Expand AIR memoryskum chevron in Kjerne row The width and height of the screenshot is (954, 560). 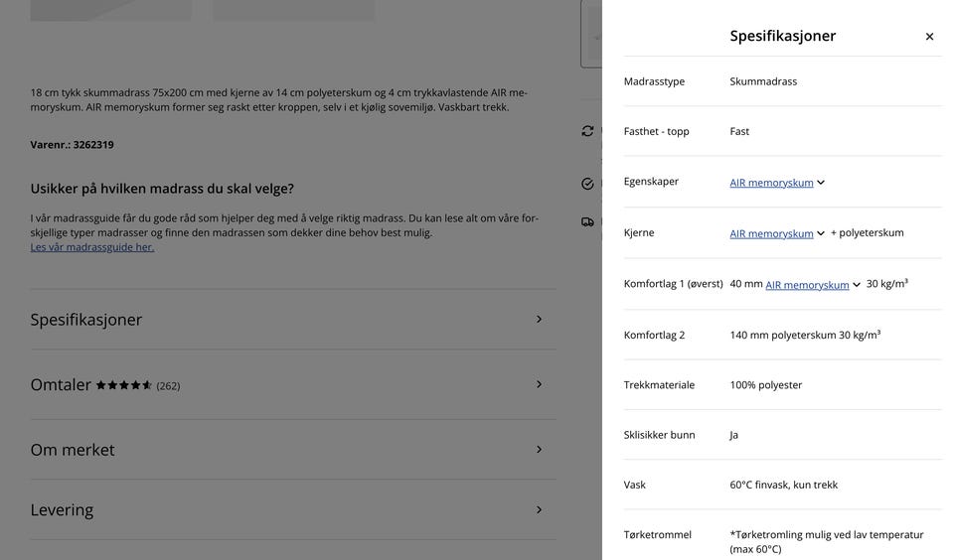coord(821,233)
